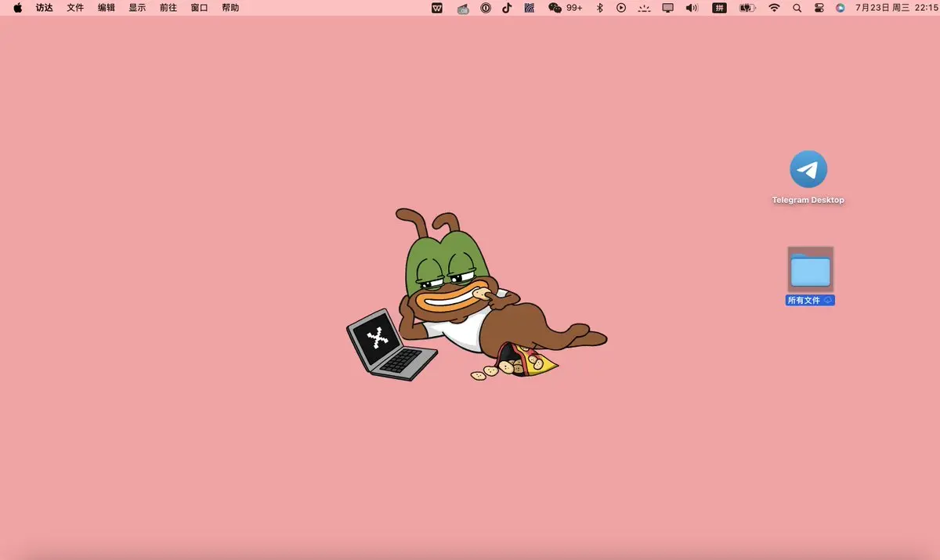Click the play circle menu bar icon

621,8
